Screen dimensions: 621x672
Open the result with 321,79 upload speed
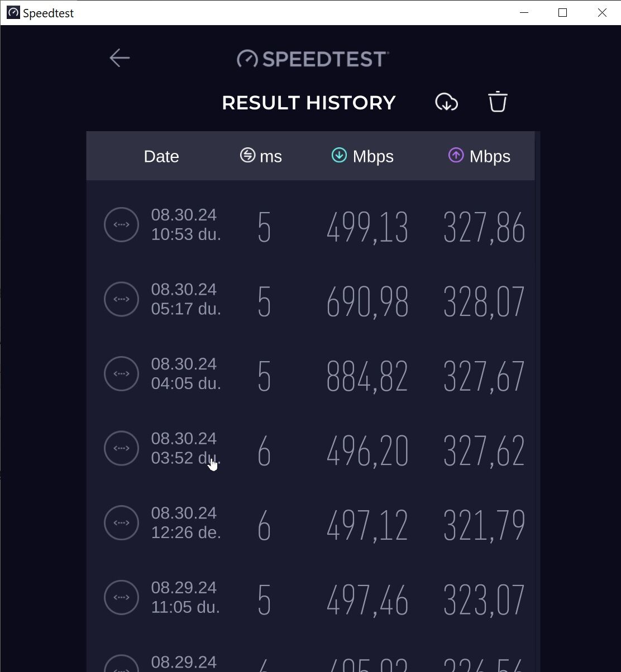point(484,525)
